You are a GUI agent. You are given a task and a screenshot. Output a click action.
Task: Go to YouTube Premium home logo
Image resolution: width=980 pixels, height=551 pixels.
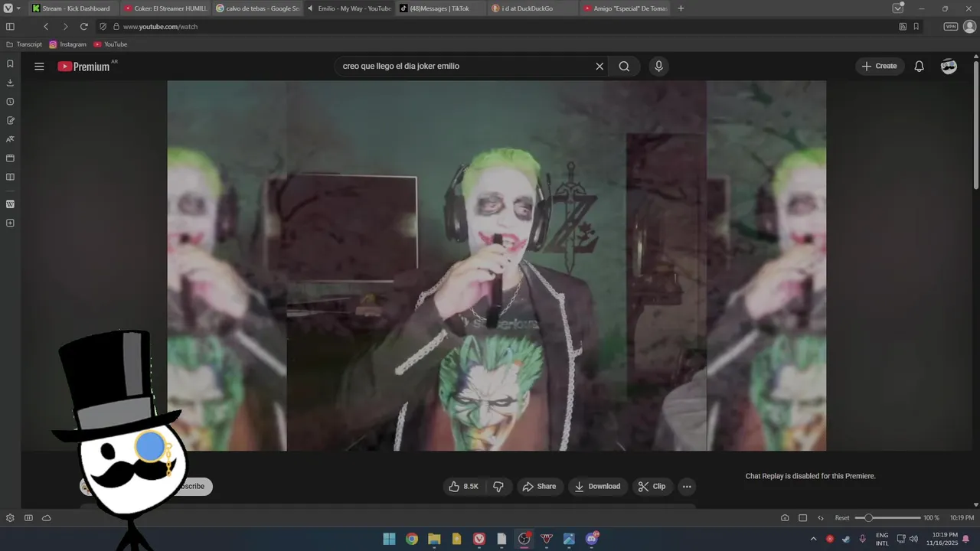point(84,67)
